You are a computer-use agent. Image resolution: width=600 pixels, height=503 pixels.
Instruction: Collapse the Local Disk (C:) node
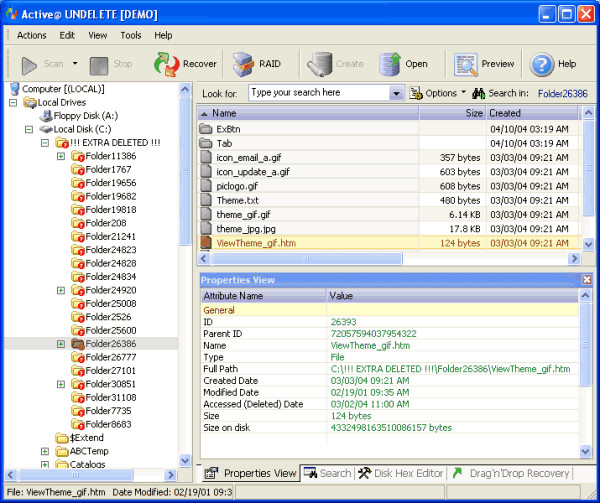coord(29,130)
